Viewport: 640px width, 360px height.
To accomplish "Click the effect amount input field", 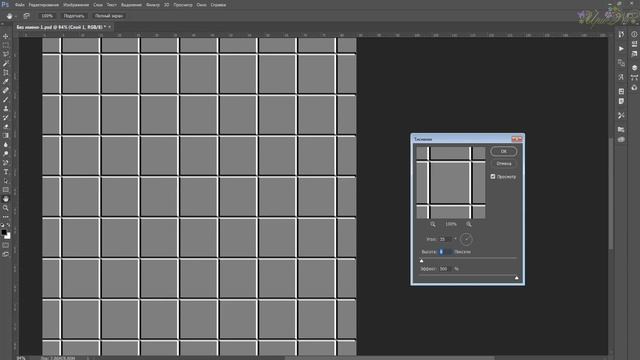I will point(445,269).
